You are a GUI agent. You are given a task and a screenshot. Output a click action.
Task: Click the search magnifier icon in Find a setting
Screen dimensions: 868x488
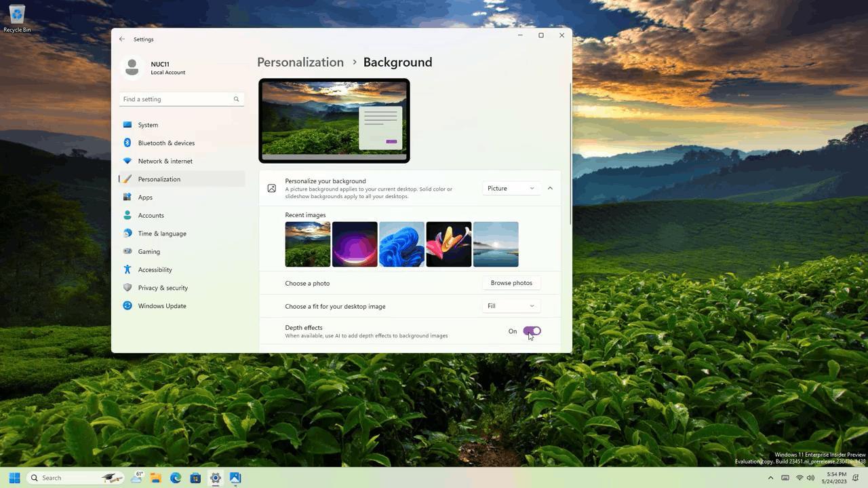236,99
